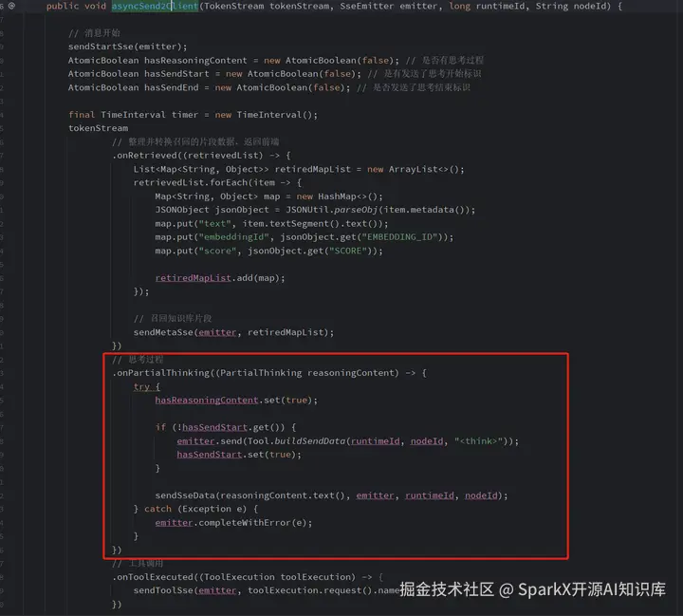
Task: Click underlined retiredMapList before .add(map)
Action: (193, 278)
